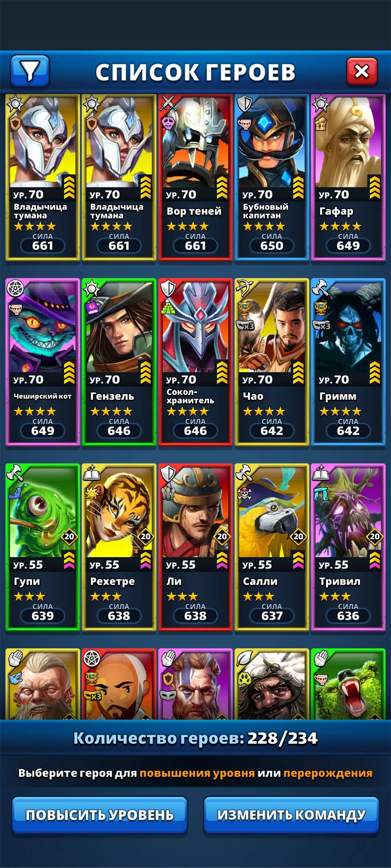Tap the green roaring beast hero portrait
The width and height of the screenshot is (391, 868).
click(348, 685)
